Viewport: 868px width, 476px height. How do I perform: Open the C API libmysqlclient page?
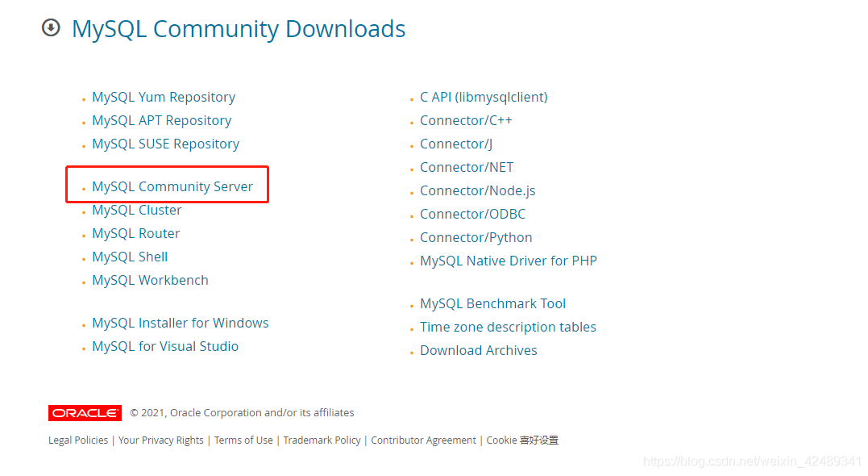pyautogui.click(x=484, y=96)
